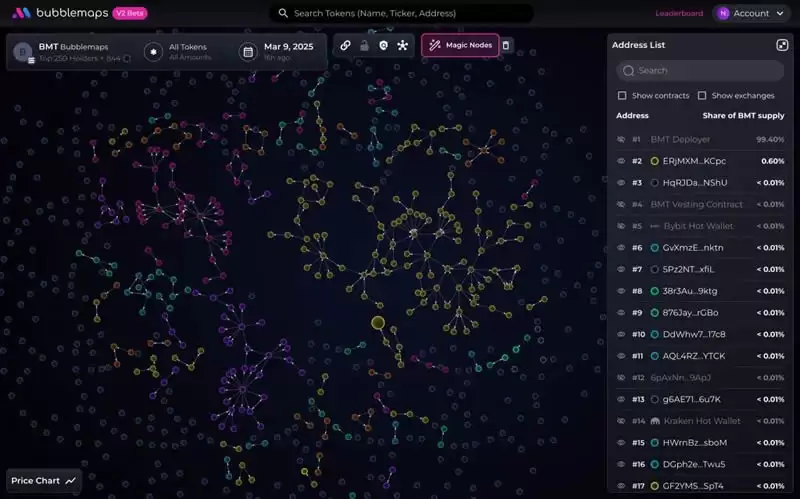The width and height of the screenshot is (800, 499).
Task: Click the padlock icon in the toolbar
Action: 364,45
